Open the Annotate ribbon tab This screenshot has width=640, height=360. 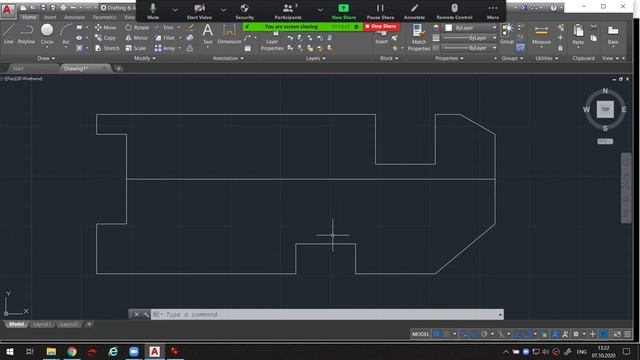pyautogui.click(x=74, y=17)
